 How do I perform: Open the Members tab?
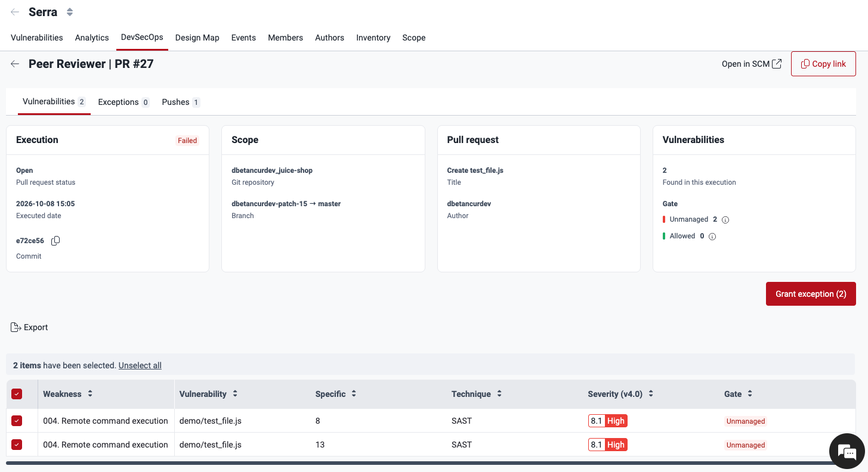click(x=285, y=38)
